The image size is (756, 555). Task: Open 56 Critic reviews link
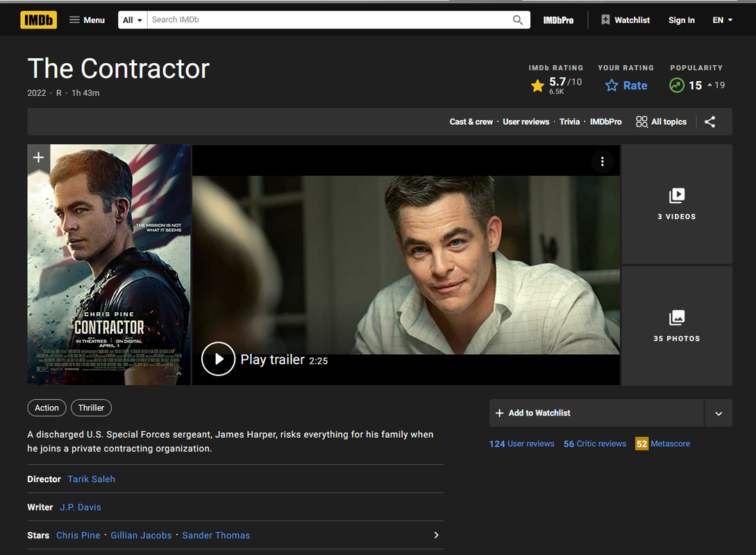594,444
